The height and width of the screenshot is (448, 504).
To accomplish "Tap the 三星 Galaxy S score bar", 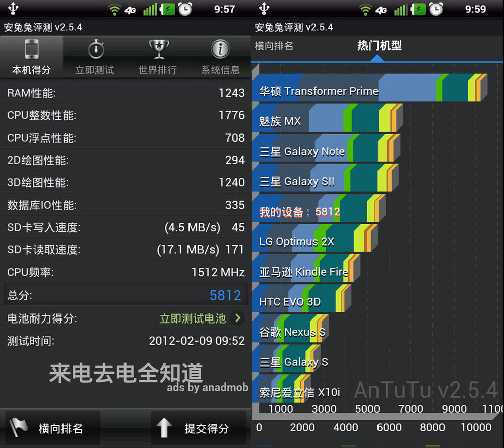I will (286, 358).
